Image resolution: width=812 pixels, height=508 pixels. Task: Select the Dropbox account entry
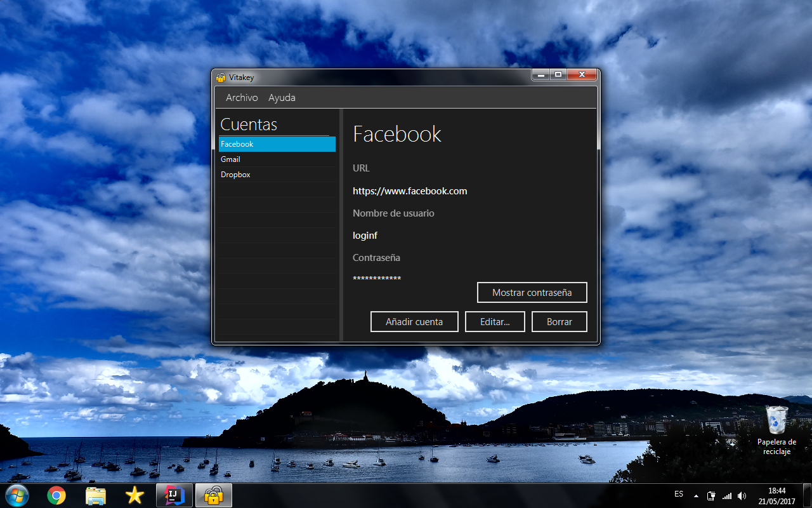tap(277, 175)
